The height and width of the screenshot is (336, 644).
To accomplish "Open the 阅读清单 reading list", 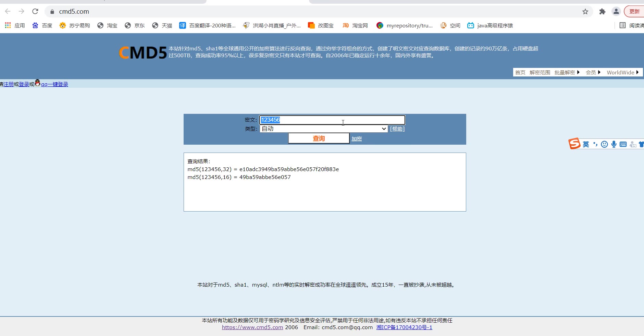I will [x=632, y=25].
